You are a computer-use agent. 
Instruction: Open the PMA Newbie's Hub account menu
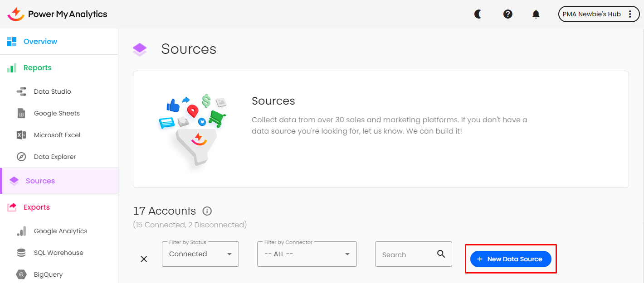click(x=599, y=14)
